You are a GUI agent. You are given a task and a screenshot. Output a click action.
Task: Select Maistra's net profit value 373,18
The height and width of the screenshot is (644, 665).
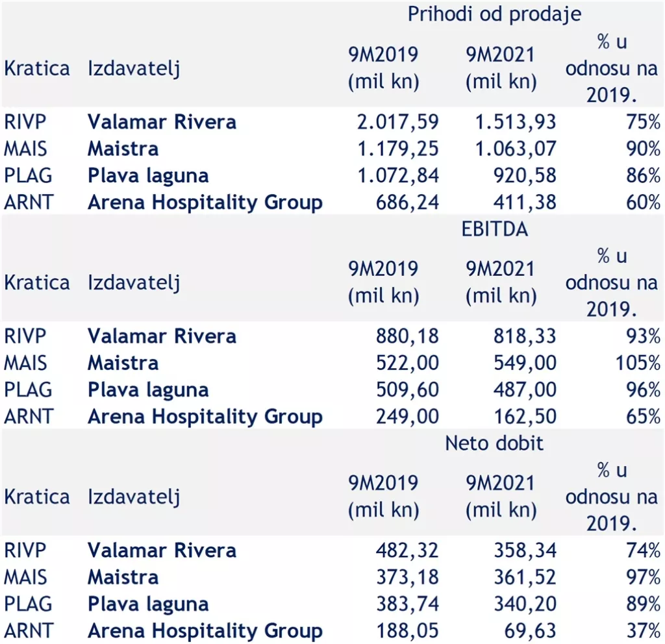[x=407, y=577]
